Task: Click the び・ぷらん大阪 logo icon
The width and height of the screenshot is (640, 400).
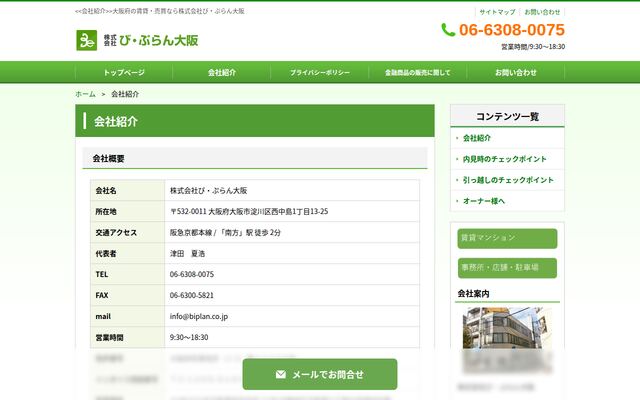Action: tap(87, 40)
